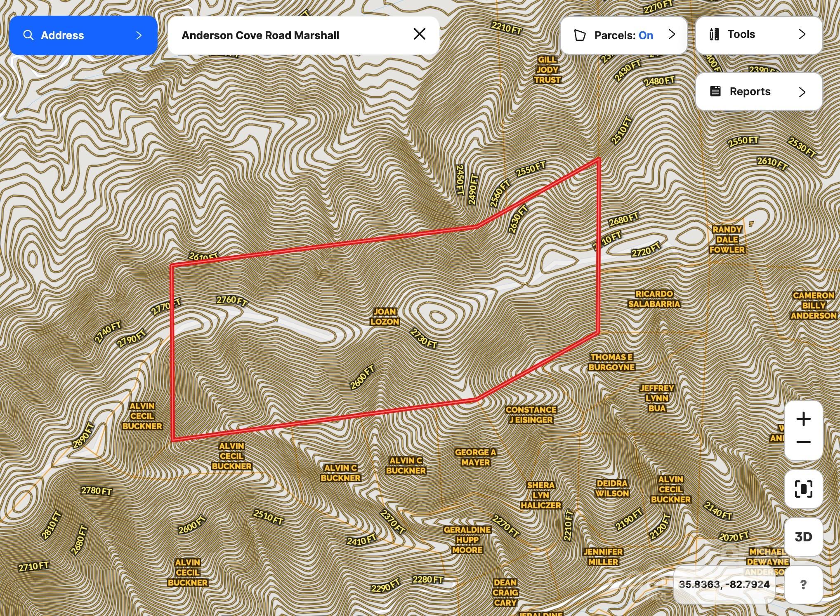This screenshot has height=616, width=840.
Task: Open help with the question mark
Action: [803, 584]
